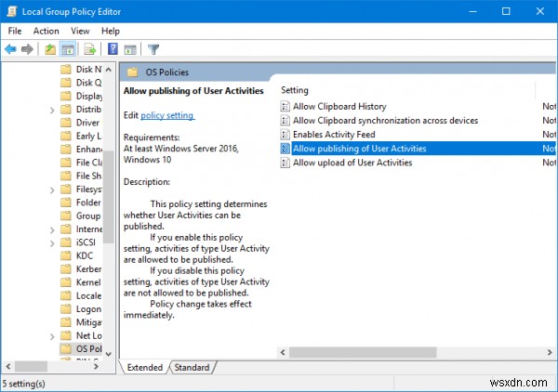The width and height of the screenshot is (558, 392).
Task: Click the Export List toolbar icon
Action: pos(90,49)
